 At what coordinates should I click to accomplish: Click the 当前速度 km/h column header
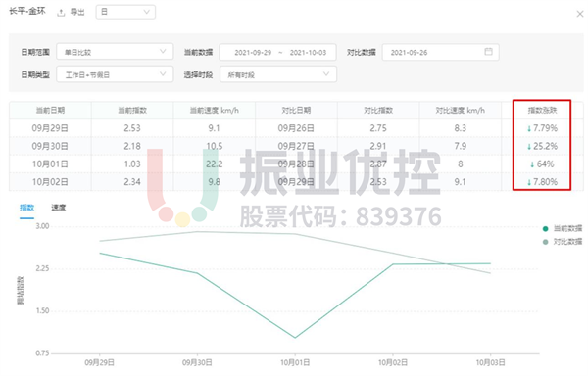pos(214,110)
